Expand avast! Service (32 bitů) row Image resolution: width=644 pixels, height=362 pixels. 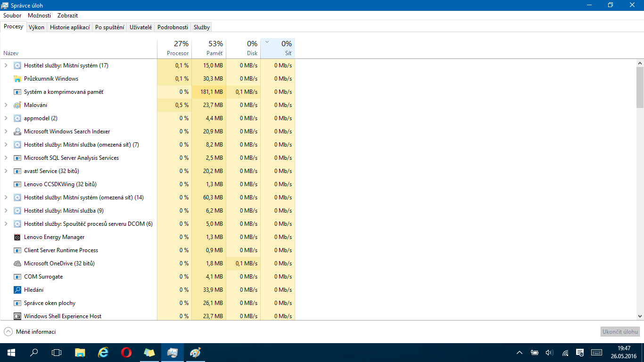pos(6,171)
